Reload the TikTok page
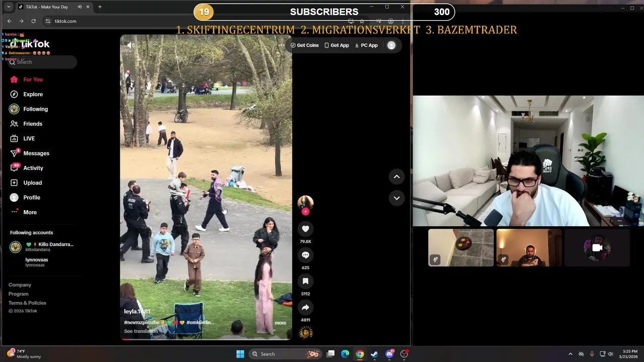The height and width of the screenshot is (362, 644). pyautogui.click(x=33, y=21)
